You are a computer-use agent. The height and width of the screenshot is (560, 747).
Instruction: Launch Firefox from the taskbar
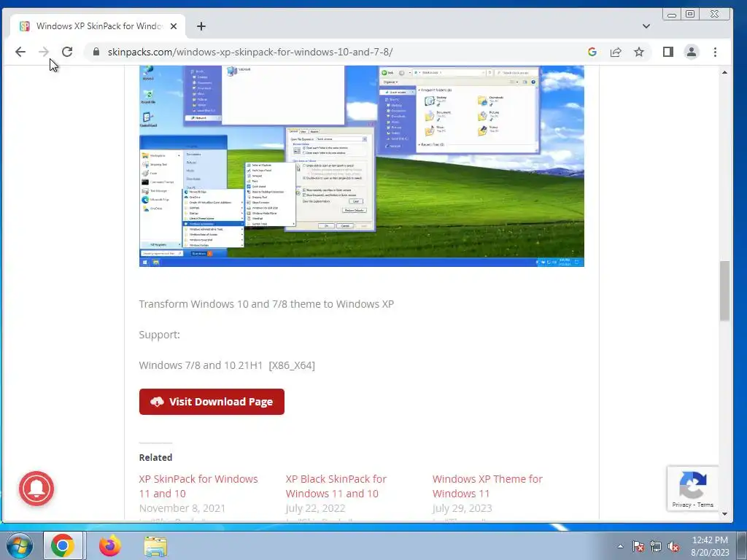tap(109, 545)
